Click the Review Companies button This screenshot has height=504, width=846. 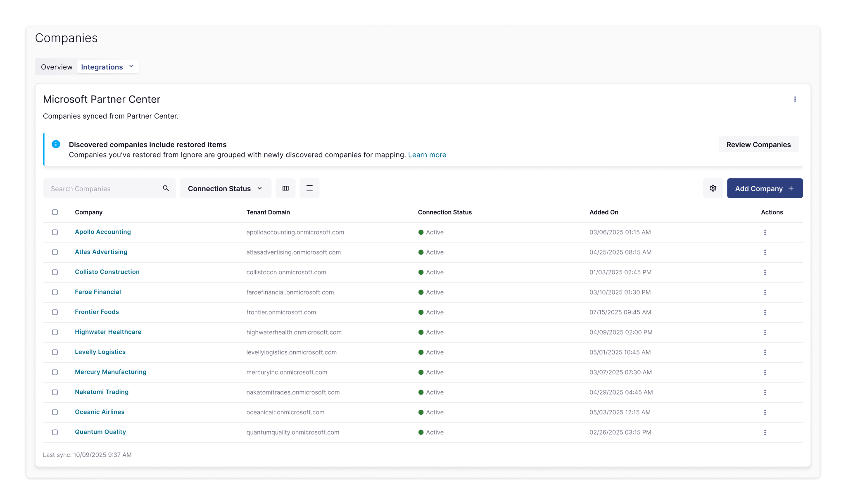tap(758, 144)
